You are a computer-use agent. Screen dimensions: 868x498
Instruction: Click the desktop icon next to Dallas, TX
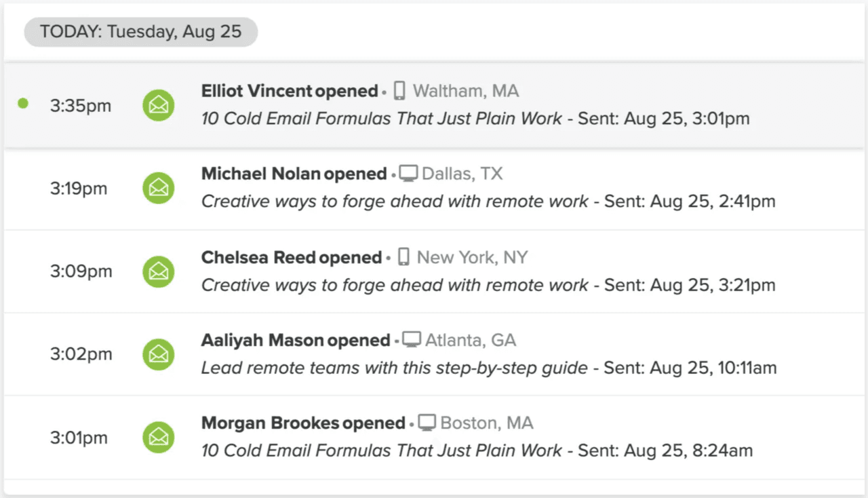(x=409, y=172)
